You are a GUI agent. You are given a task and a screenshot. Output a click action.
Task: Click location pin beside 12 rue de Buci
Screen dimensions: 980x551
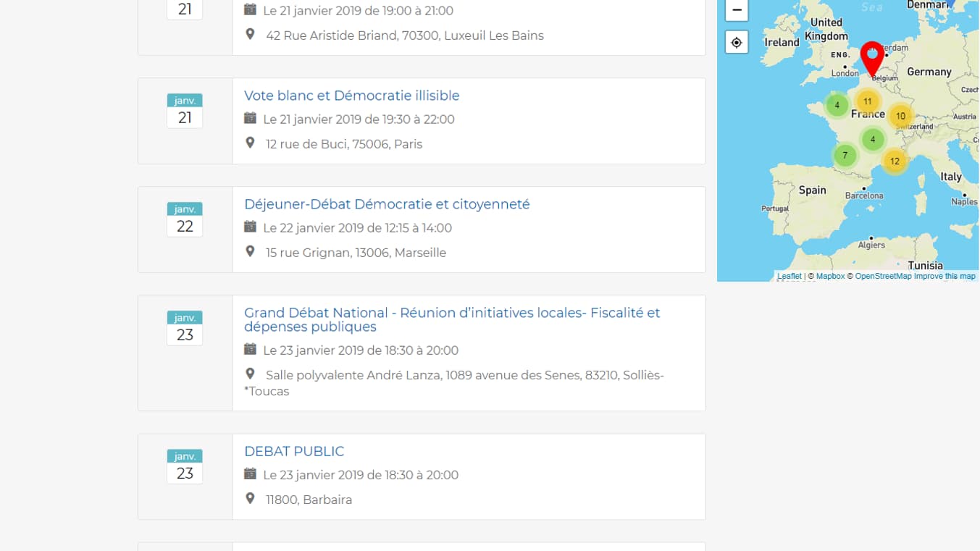pos(251,143)
